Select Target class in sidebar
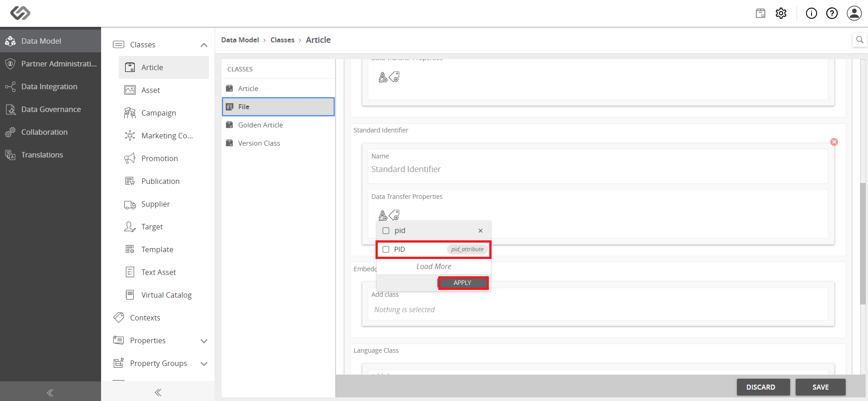This screenshot has height=401, width=868. coord(164,227)
